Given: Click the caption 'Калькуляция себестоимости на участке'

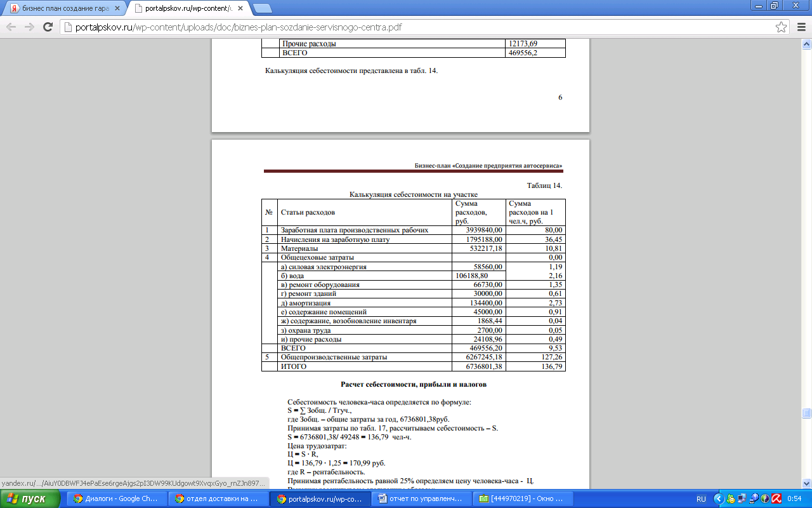Looking at the screenshot, I should (x=414, y=194).
